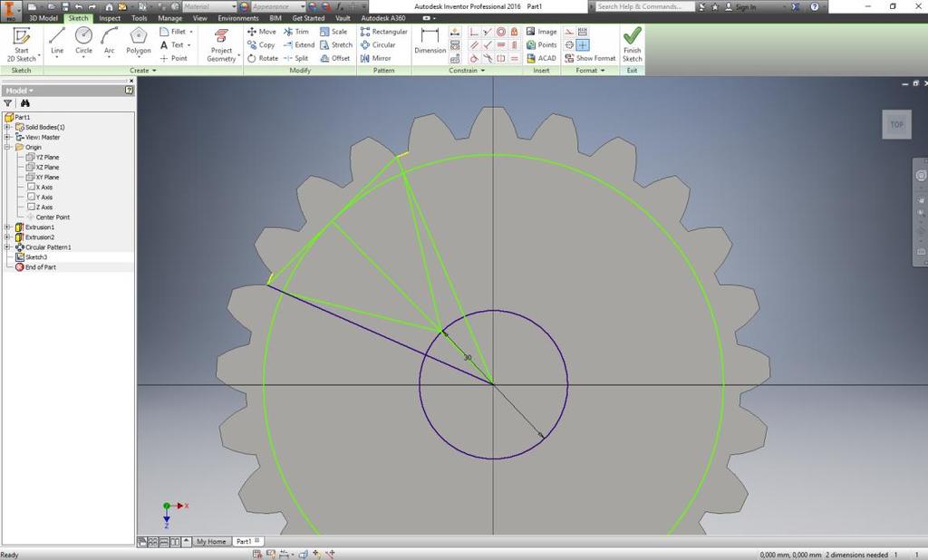Click the binoculars find icon
The height and width of the screenshot is (560, 928).
coord(24,103)
